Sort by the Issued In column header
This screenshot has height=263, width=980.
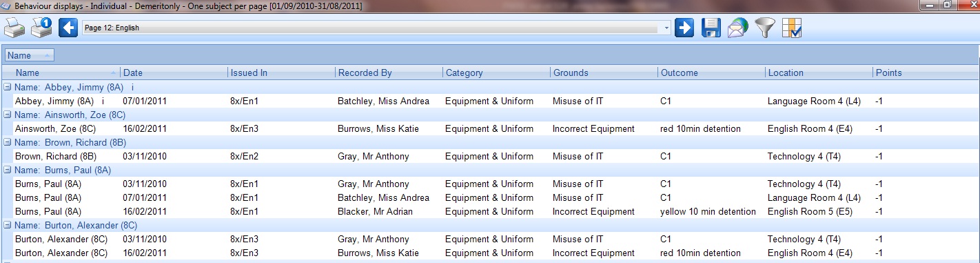pyautogui.click(x=281, y=72)
